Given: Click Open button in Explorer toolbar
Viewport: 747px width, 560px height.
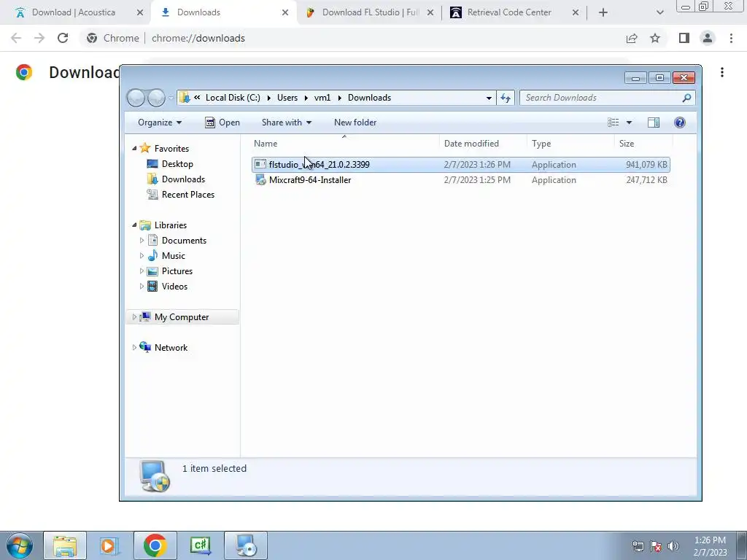Looking at the screenshot, I should [x=222, y=122].
